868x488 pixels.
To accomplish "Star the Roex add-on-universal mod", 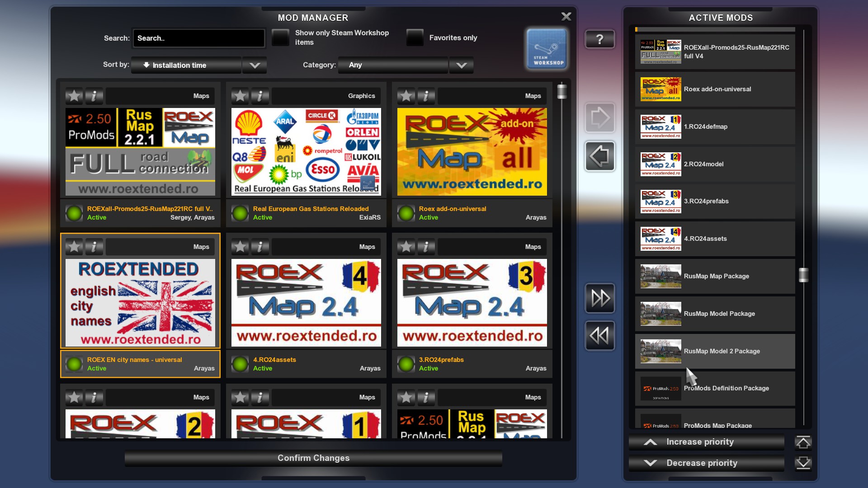I will [406, 96].
